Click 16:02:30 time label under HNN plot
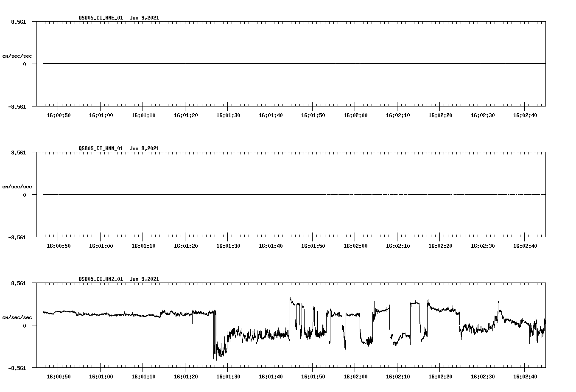The image size is (576, 392). coord(483,246)
